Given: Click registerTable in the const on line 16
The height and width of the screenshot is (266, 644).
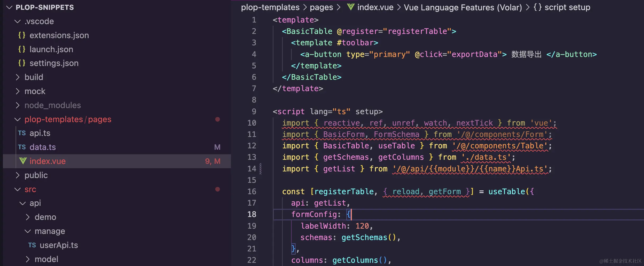Looking at the screenshot, I should click(x=344, y=192).
